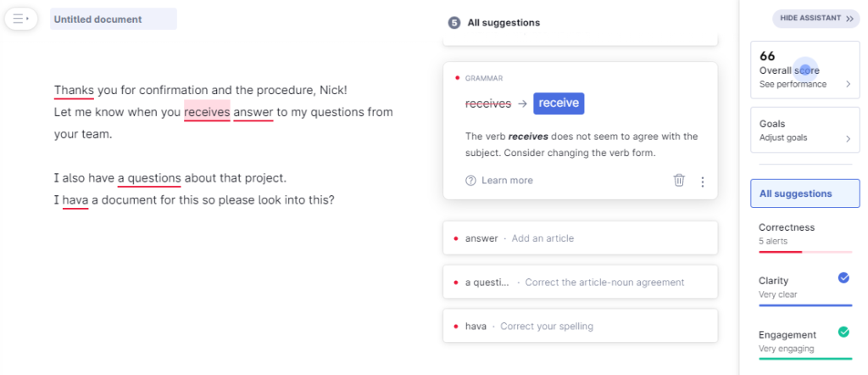Expand the article-noun agreement suggestion
The image size is (868, 375).
[580, 283]
